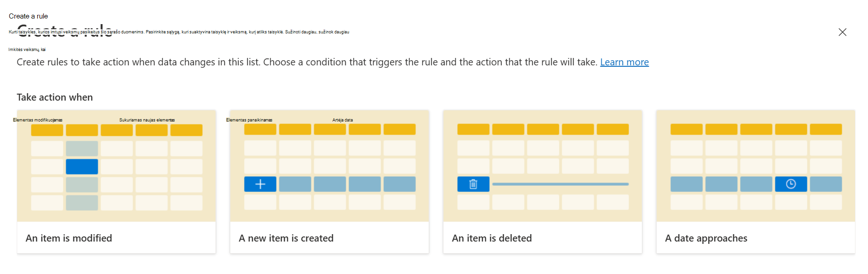868x274 pixels.
Task: Click the "Sukuriamas naujas elementas" small label
Action: (147, 120)
